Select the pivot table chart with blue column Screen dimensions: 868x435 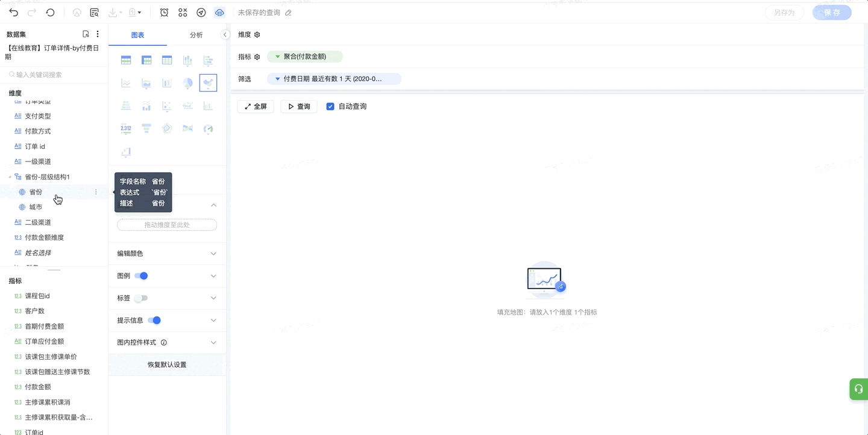click(146, 60)
